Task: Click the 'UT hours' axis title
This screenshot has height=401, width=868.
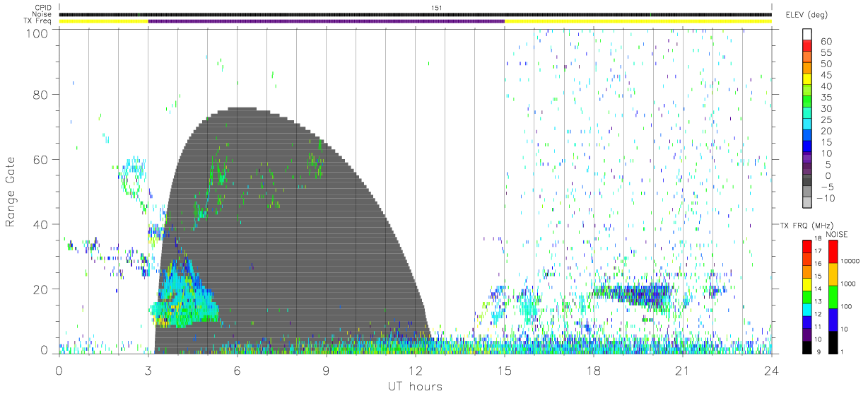Action: point(415,386)
